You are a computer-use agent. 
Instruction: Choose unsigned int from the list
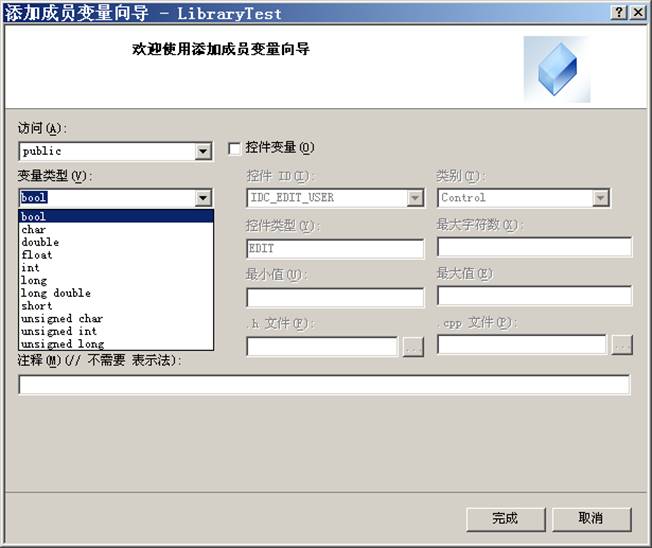tap(116, 331)
